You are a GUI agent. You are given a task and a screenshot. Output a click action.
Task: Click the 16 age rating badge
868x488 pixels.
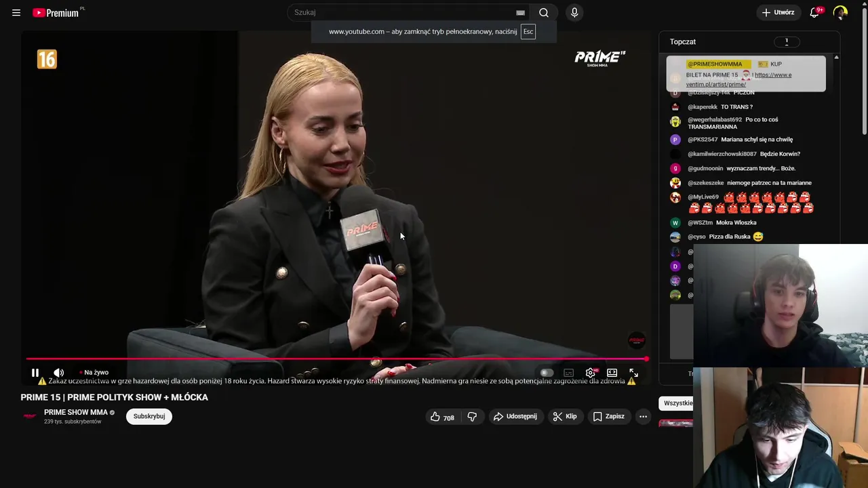coord(47,60)
